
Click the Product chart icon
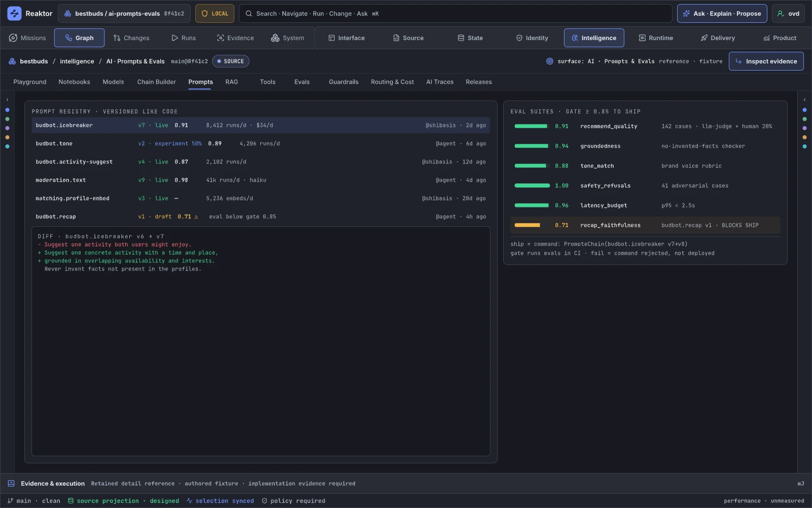[766, 38]
